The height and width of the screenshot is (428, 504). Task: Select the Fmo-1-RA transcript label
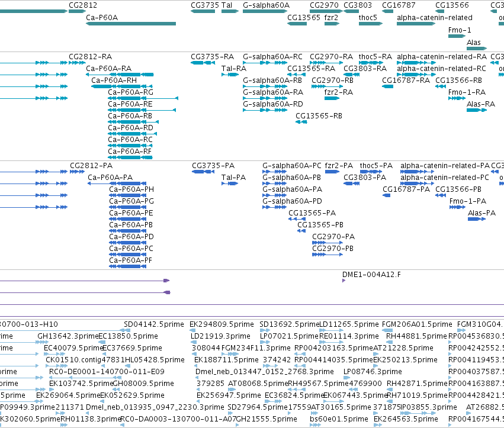click(467, 92)
